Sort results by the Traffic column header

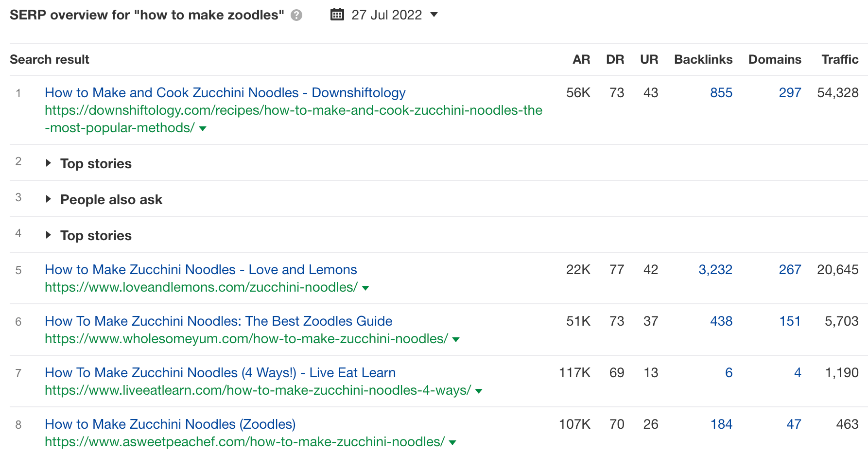pos(839,59)
